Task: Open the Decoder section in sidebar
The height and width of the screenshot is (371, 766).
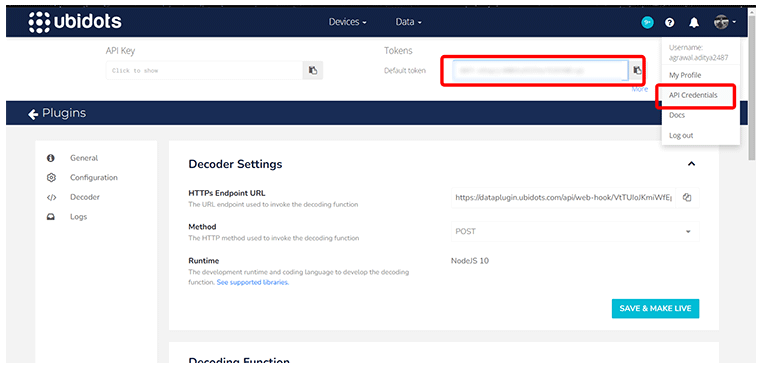Action: pyautogui.click(x=85, y=197)
